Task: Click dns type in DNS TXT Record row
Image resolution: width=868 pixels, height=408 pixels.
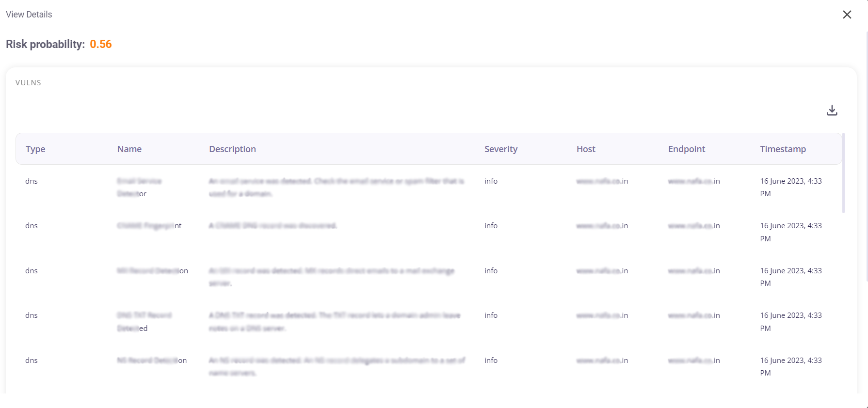Action: click(x=32, y=315)
